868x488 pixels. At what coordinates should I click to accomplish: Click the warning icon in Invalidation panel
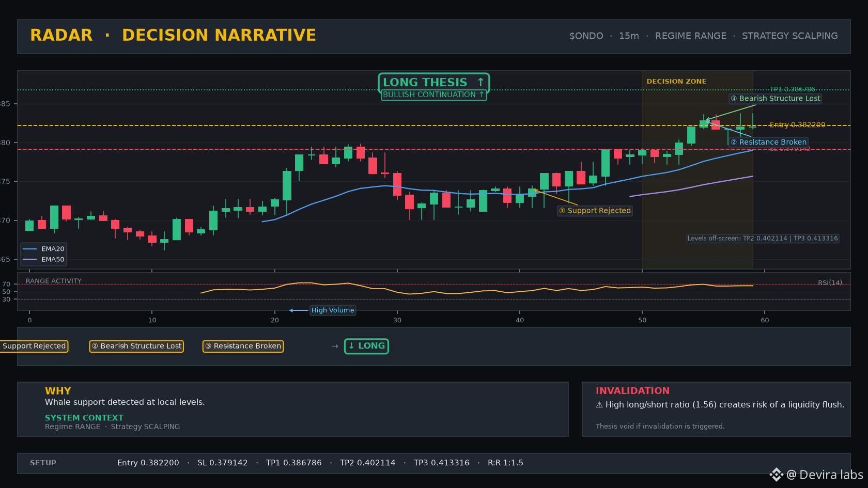599,405
